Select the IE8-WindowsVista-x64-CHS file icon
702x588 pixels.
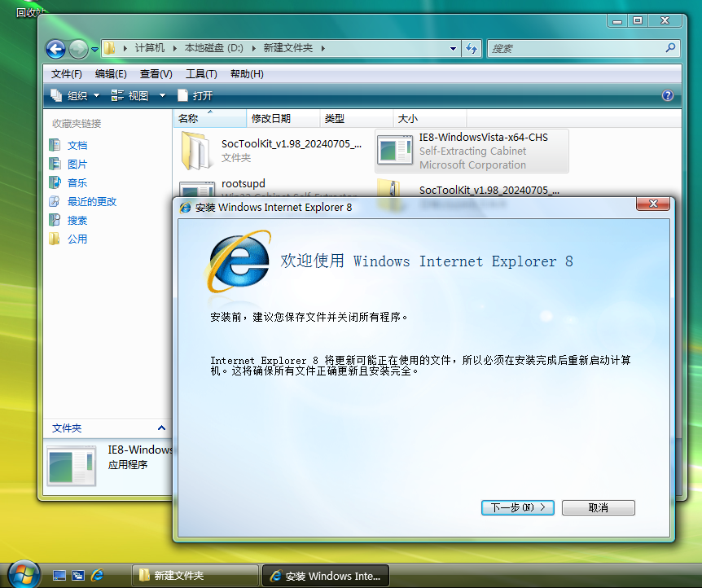396,151
